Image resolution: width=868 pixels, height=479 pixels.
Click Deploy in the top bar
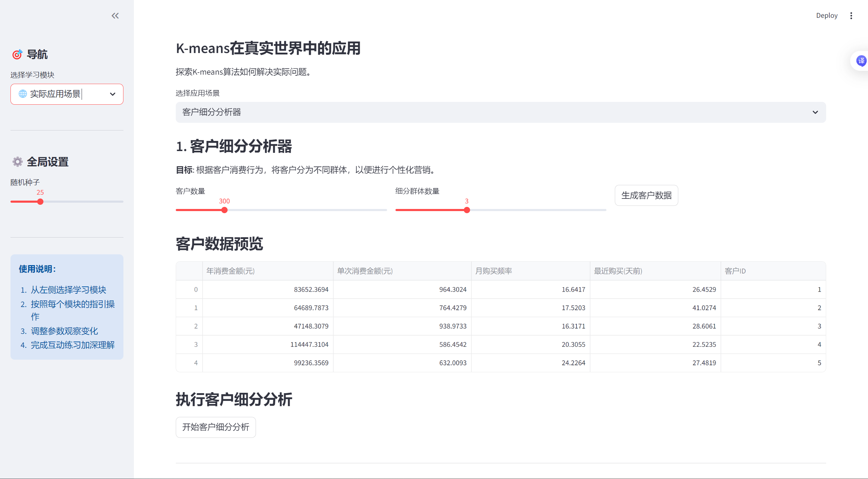827,16
